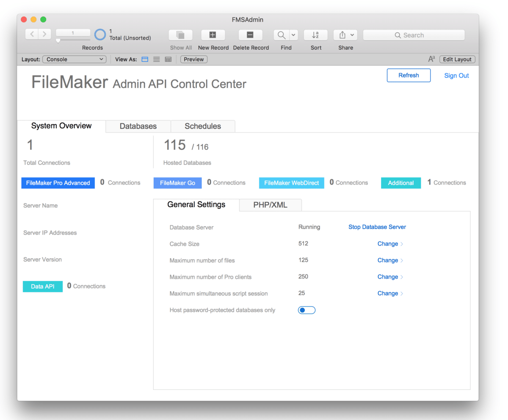Viewport: 508px width, 420px height.
Task: Click inside the Search field
Action: click(414, 35)
